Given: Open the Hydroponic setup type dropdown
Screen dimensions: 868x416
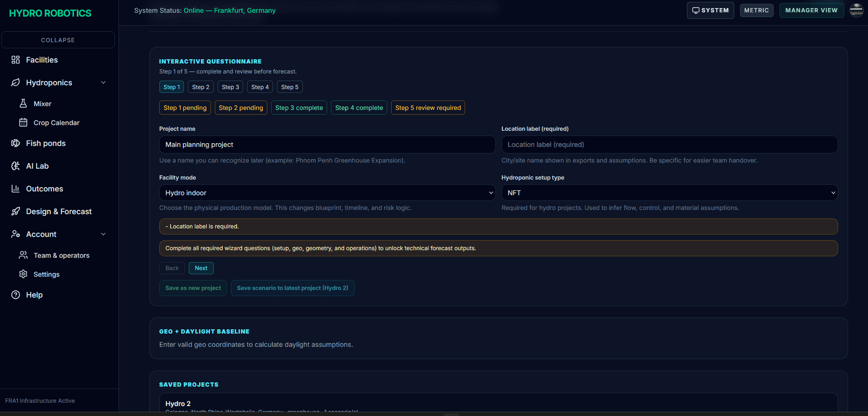Looking at the screenshot, I should (669, 193).
